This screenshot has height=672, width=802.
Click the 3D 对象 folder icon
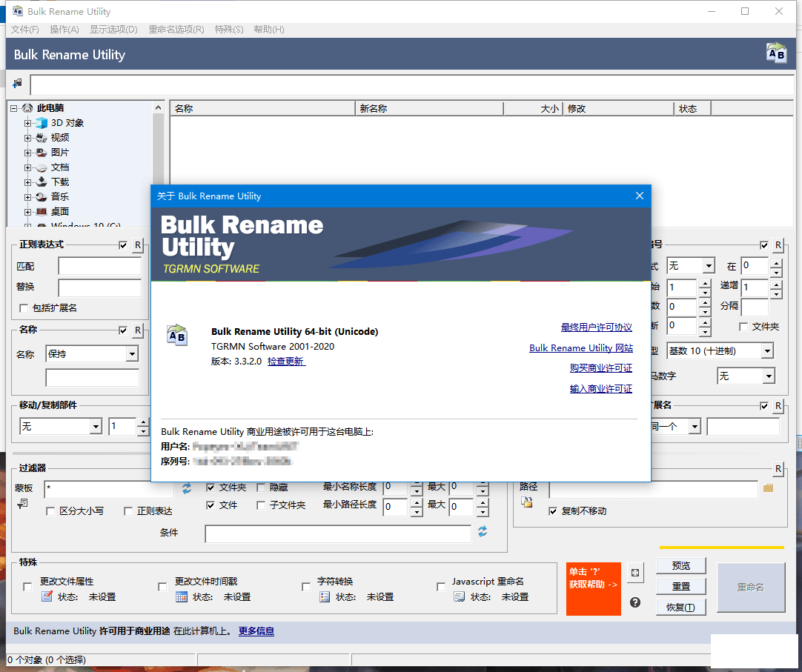[42, 123]
